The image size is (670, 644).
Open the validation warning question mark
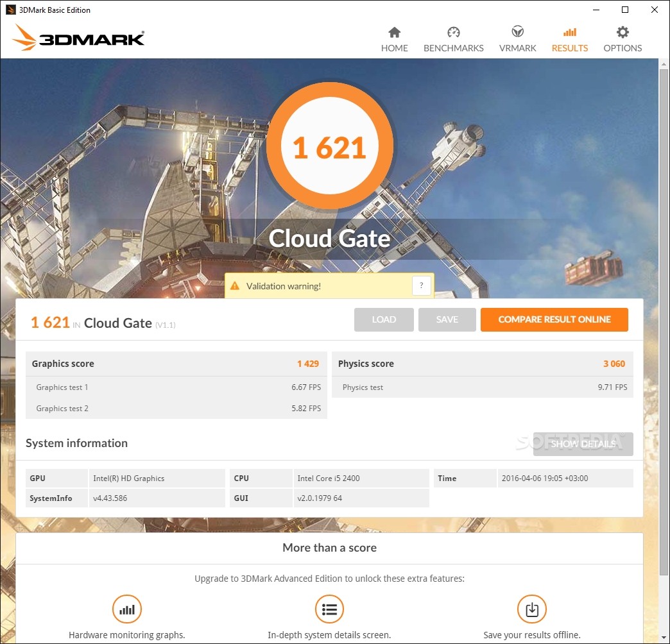[422, 285]
